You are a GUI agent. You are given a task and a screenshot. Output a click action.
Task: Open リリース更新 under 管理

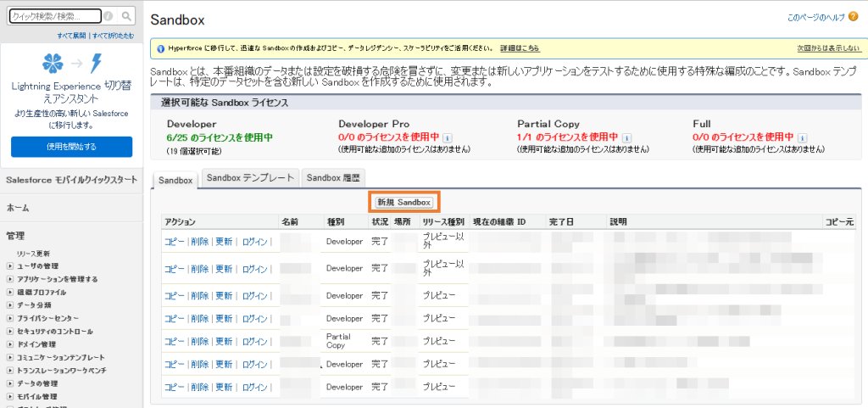[33, 254]
